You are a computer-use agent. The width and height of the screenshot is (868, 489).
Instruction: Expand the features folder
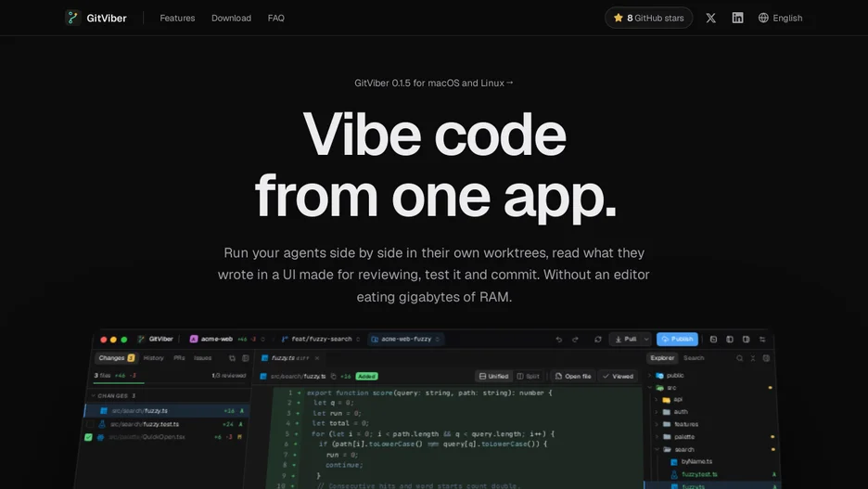[678, 424]
